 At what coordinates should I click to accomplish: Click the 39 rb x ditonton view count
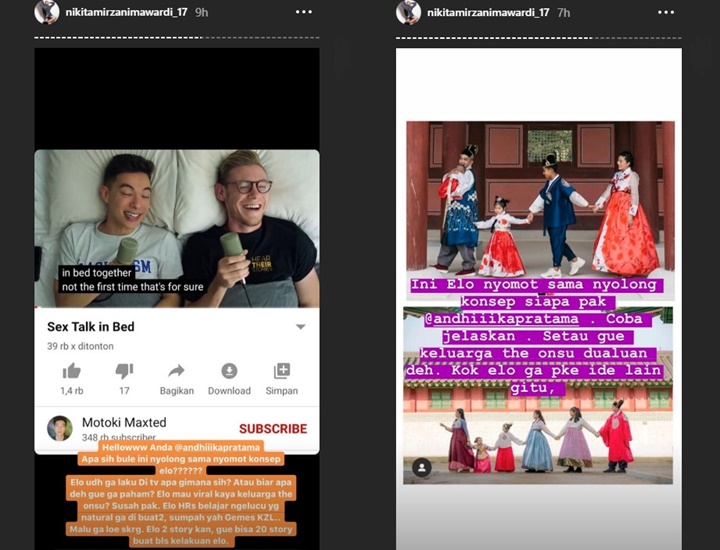pyautogui.click(x=80, y=346)
